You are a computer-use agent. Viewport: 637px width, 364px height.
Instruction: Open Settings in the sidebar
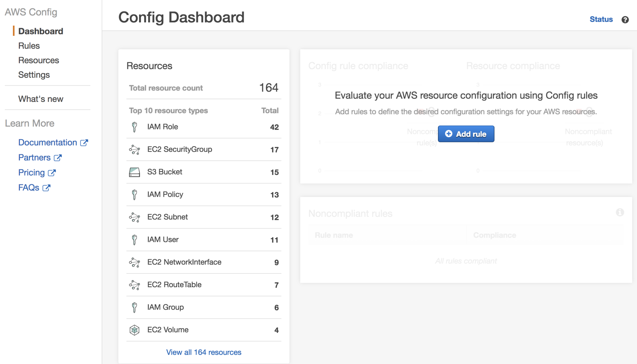click(x=34, y=75)
